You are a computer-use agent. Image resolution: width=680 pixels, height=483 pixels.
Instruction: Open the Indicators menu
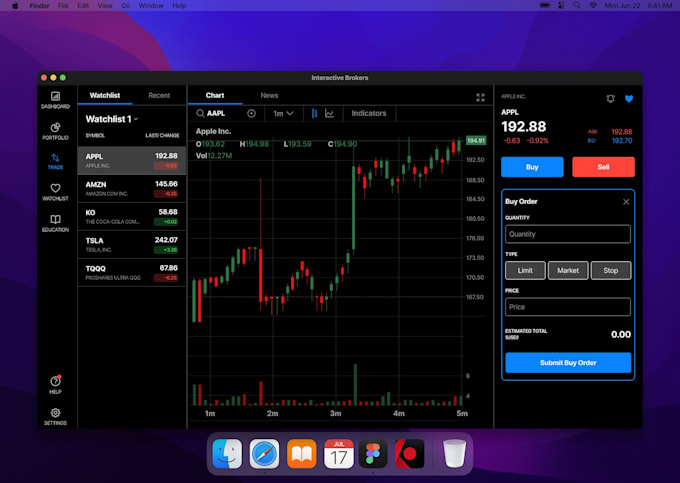369,113
